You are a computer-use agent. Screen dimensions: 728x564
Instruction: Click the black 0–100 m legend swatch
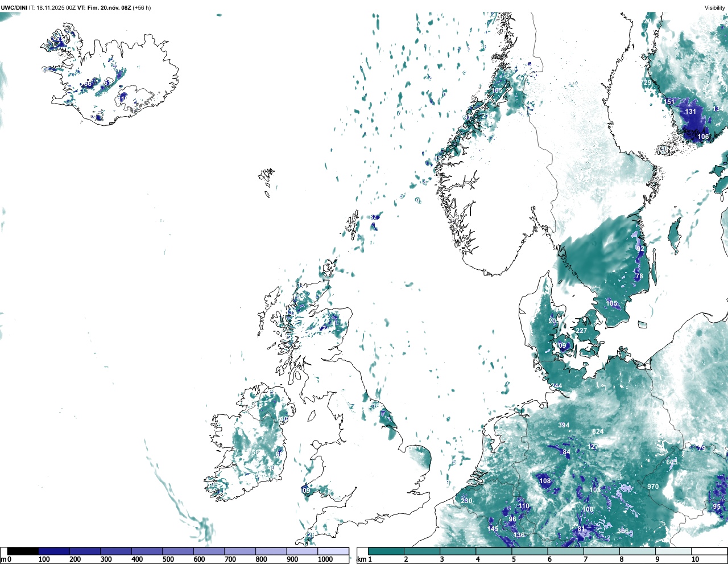pos(23,551)
